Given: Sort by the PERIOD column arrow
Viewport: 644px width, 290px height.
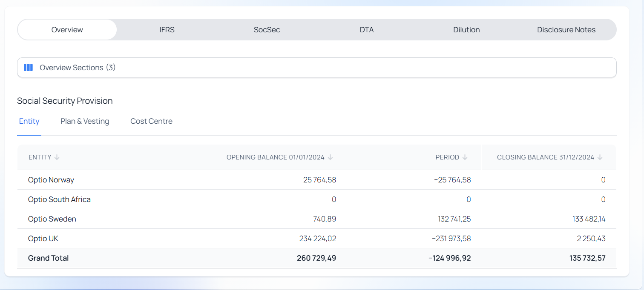Looking at the screenshot, I should (465, 157).
